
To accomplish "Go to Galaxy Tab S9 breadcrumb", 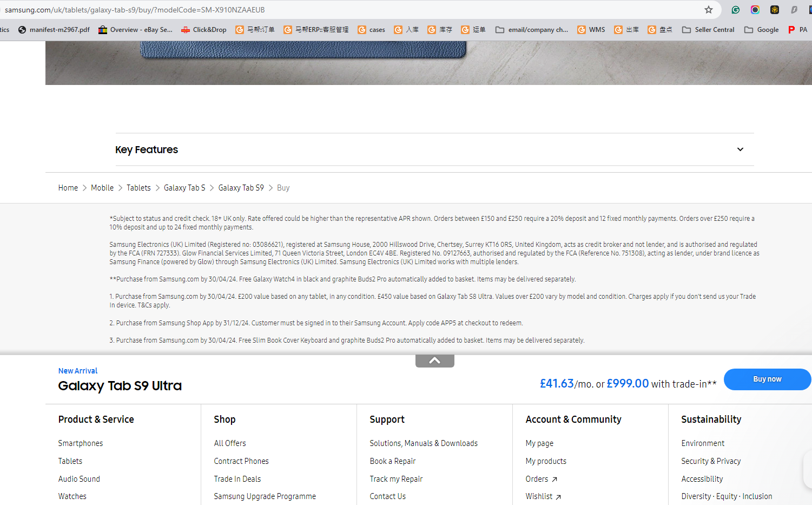I will pos(241,188).
